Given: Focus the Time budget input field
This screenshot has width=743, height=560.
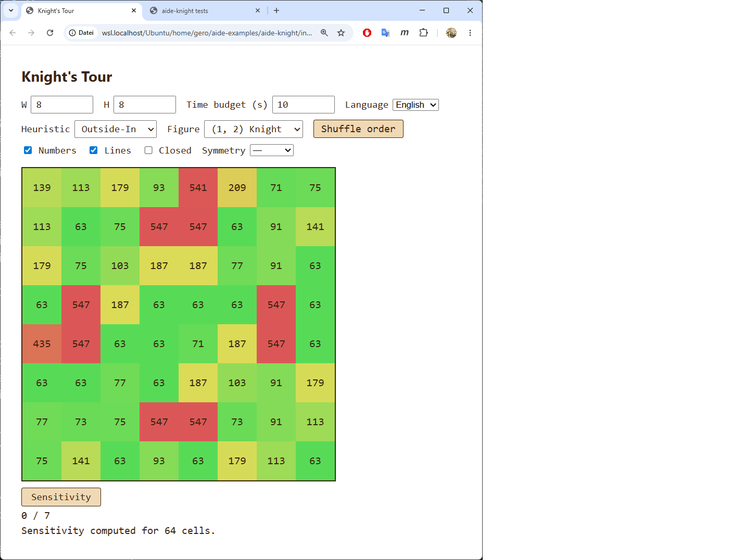Looking at the screenshot, I should 304,105.
